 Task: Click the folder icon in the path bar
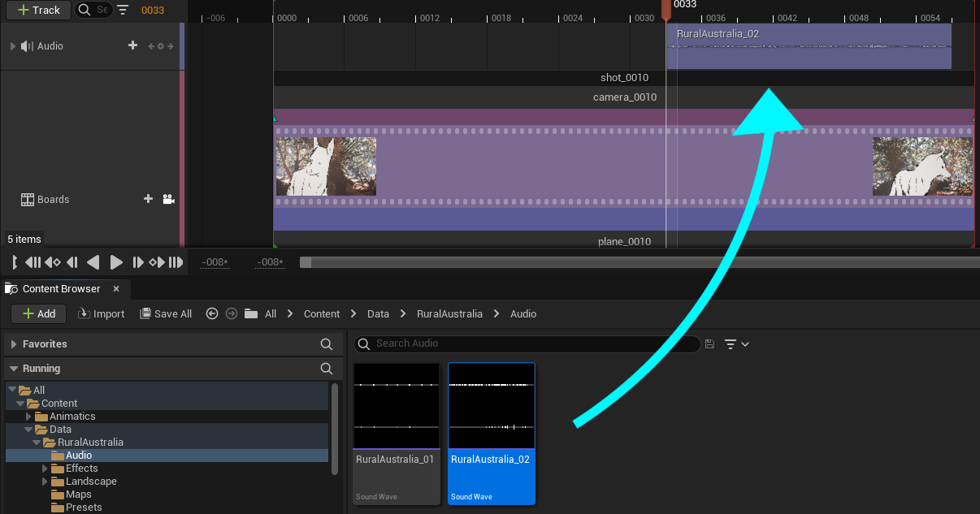(251, 313)
